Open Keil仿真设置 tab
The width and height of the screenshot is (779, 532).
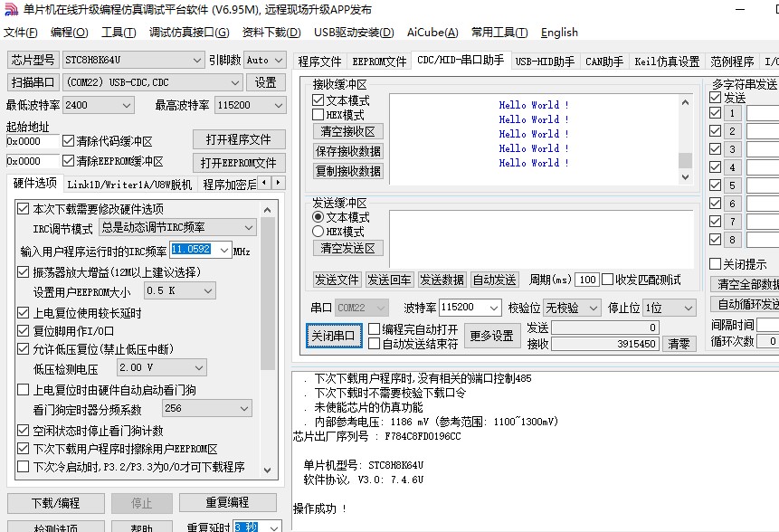667,62
